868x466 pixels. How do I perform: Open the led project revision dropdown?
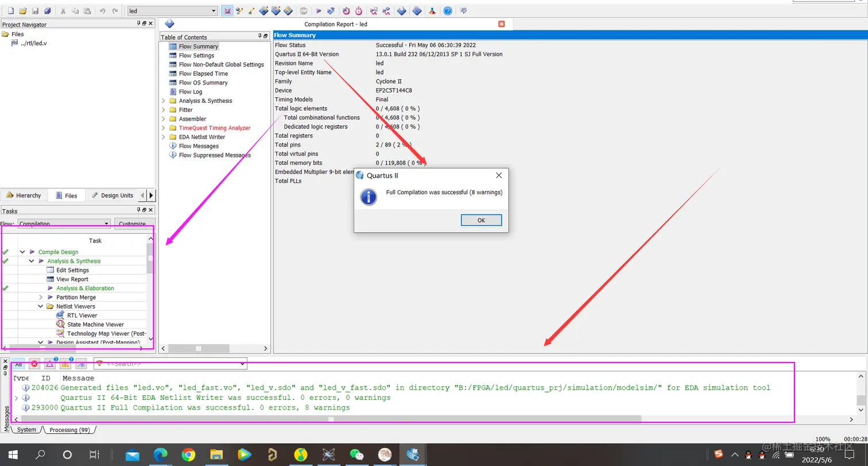click(214, 11)
